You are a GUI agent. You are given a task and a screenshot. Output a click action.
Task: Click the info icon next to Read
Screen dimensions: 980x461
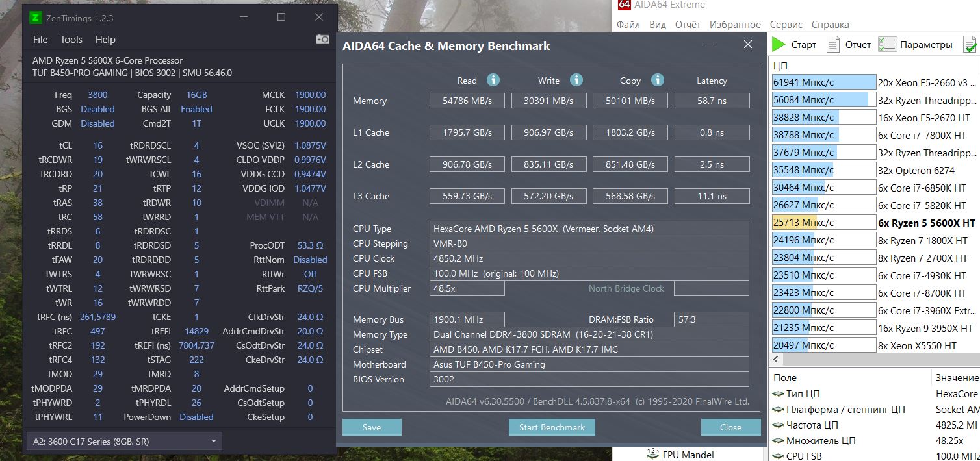click(493, 80)
